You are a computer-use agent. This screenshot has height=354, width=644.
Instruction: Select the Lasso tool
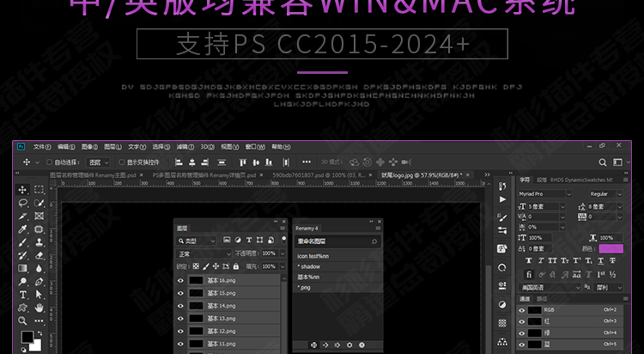coord(22,203)
